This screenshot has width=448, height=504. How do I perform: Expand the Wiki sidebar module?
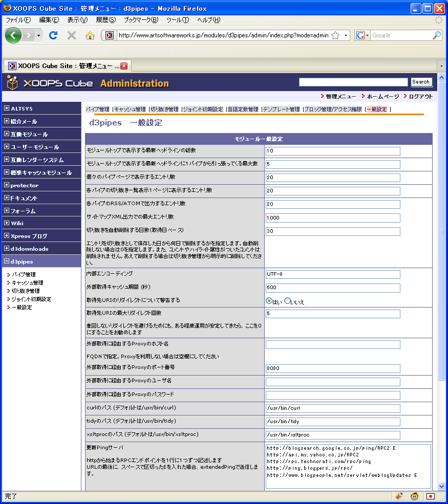coord(6,223)
